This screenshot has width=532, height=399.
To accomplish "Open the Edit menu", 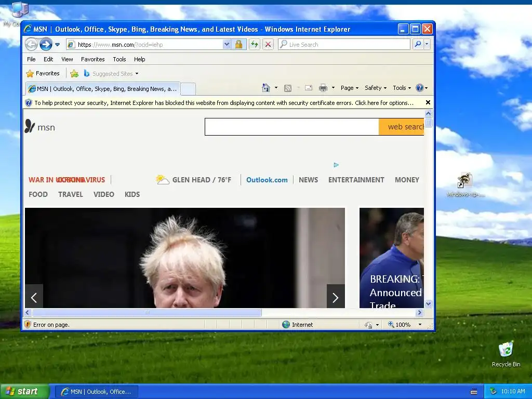I will click(48, 59).
